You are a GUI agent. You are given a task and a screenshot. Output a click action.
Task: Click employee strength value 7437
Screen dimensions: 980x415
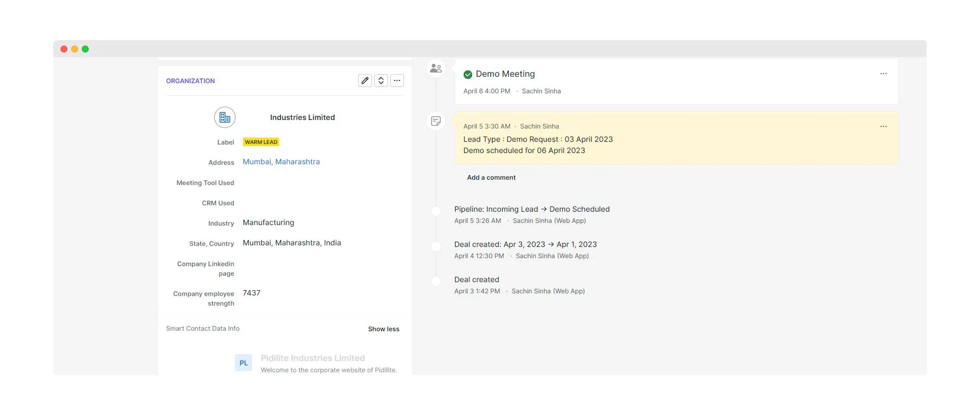(252, 293)
